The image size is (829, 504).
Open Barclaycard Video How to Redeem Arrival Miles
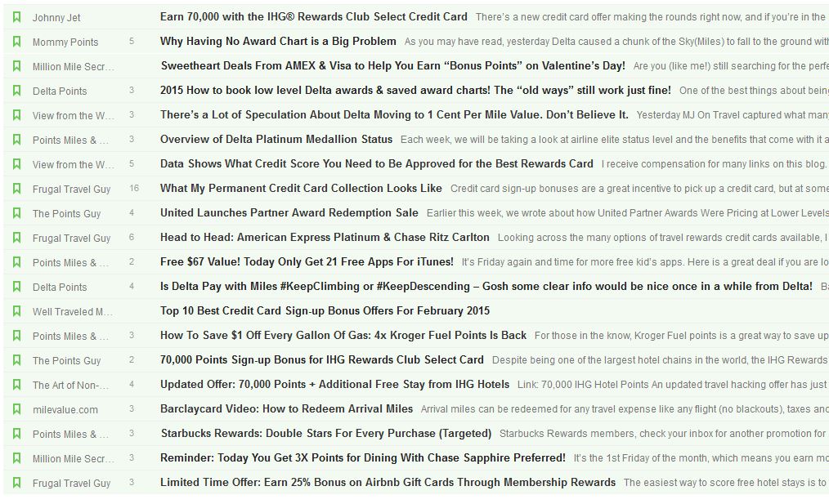coord(286,409)
